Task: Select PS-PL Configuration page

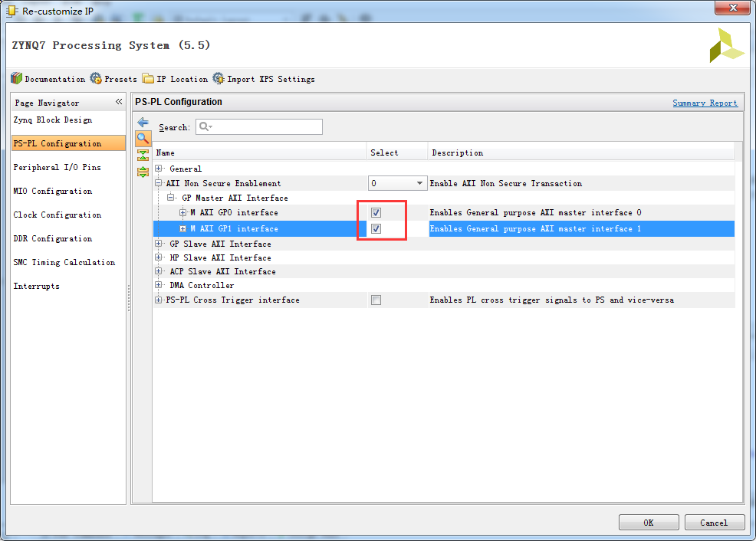Action: (68, 143)
